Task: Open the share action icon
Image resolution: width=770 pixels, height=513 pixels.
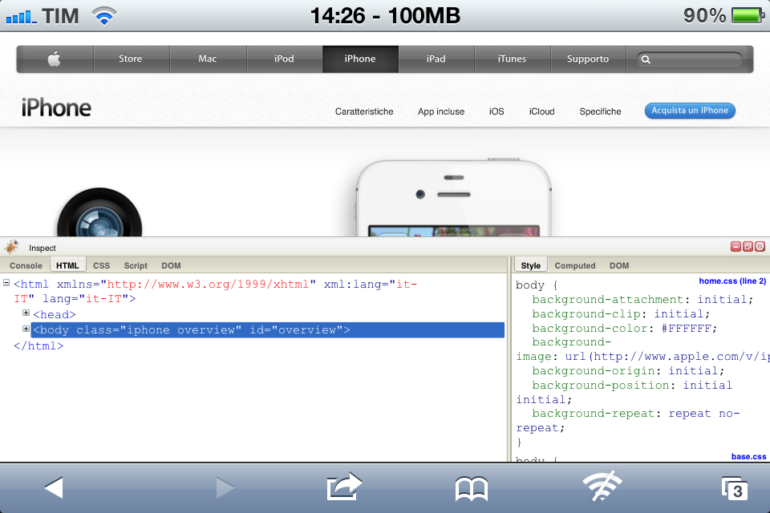Action: [344, 486]
